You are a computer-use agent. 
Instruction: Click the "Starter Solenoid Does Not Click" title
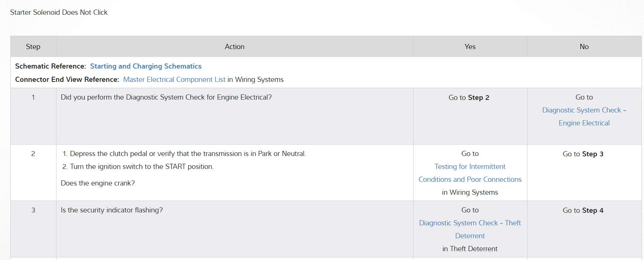point(59,13)
